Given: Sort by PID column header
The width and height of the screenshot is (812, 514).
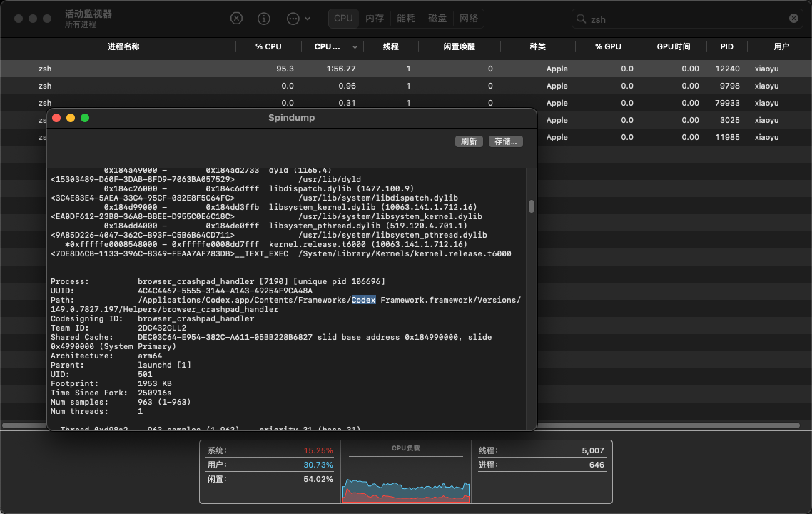Looking at the screenshot, I should click(726, 46).
